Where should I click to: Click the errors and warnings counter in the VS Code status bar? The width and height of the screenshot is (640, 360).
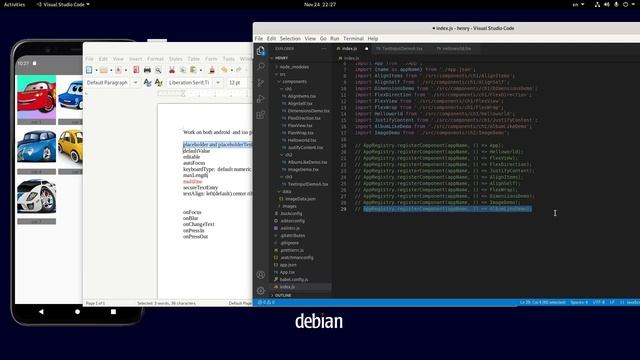click(x=266, y=302)
